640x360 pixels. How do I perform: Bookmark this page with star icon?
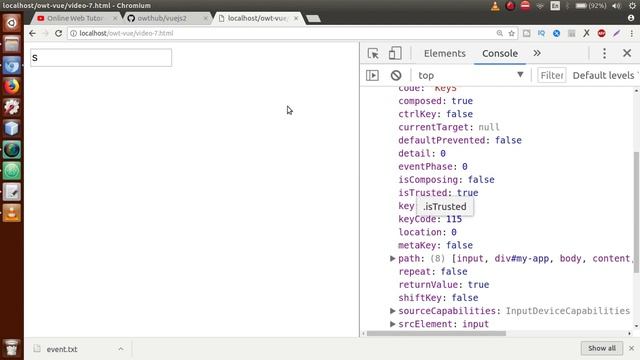pyautogui.click(x=511, y=33)
